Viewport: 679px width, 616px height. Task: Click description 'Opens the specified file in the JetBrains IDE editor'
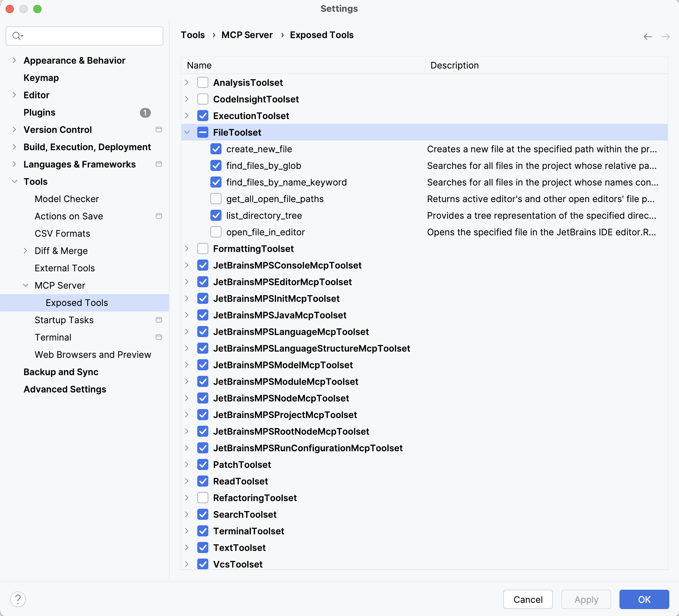(542, 232)
